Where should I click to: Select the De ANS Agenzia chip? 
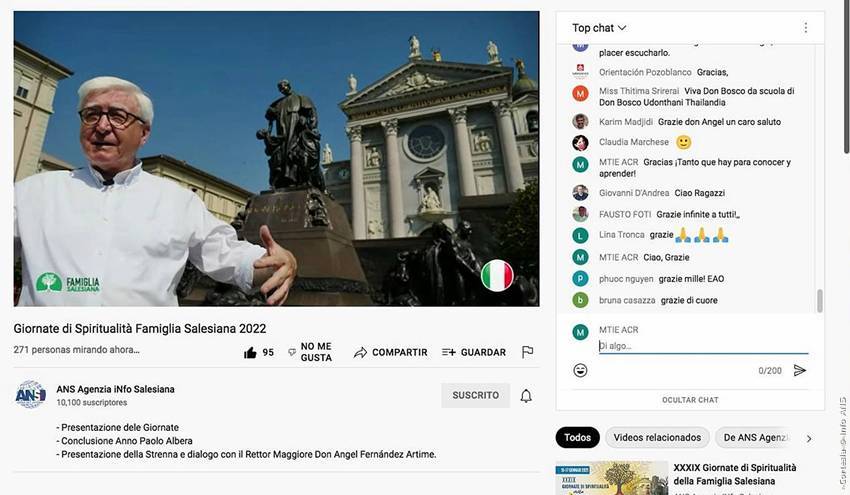click(756, 438)
